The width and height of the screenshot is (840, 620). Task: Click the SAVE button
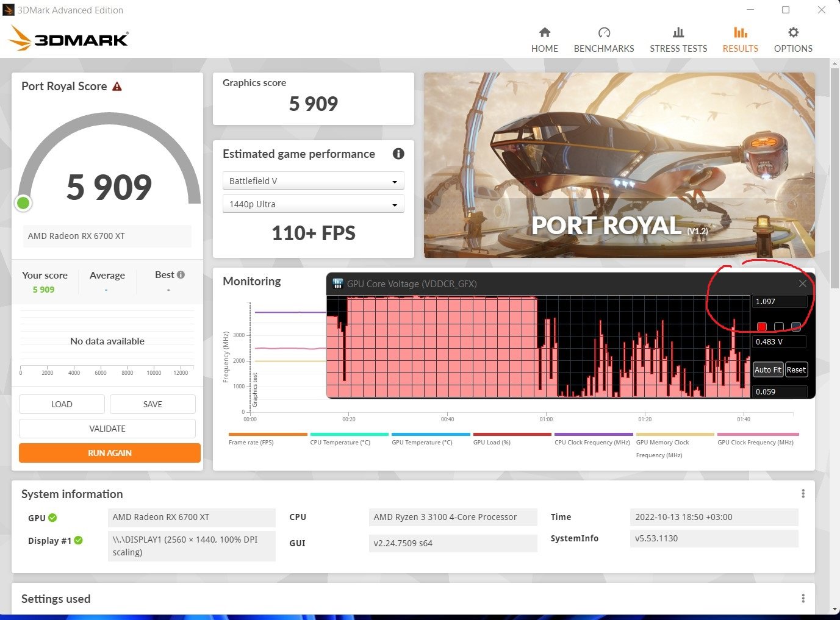tap(153, 404)
